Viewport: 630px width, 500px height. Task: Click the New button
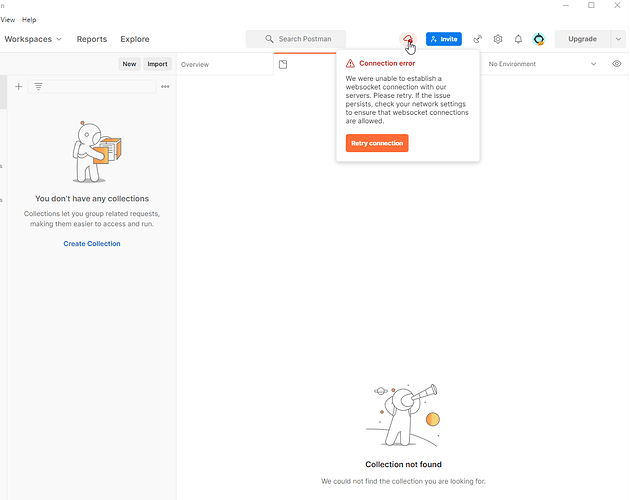(x=129, y=64)
